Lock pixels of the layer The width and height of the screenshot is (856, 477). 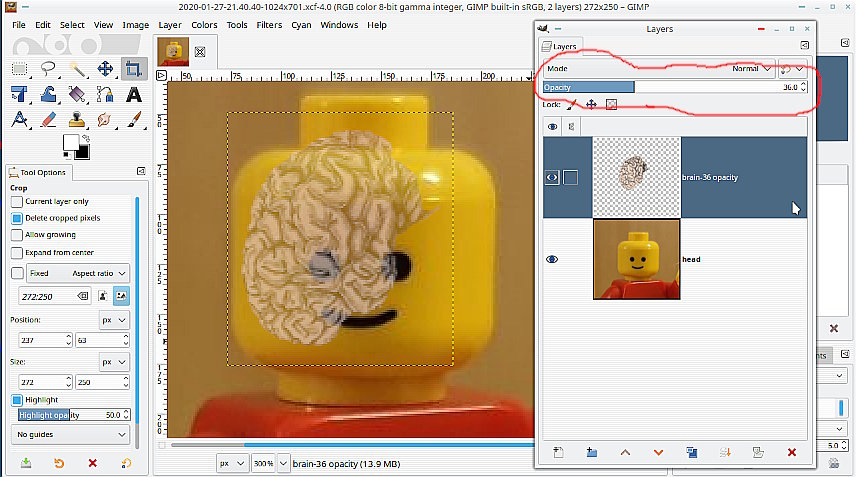(572, 104)
